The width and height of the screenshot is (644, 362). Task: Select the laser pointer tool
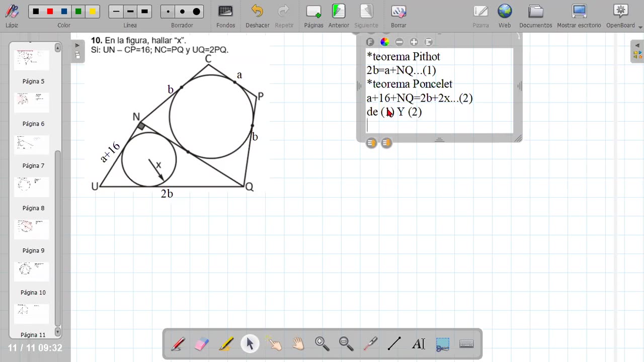point(370,344)
